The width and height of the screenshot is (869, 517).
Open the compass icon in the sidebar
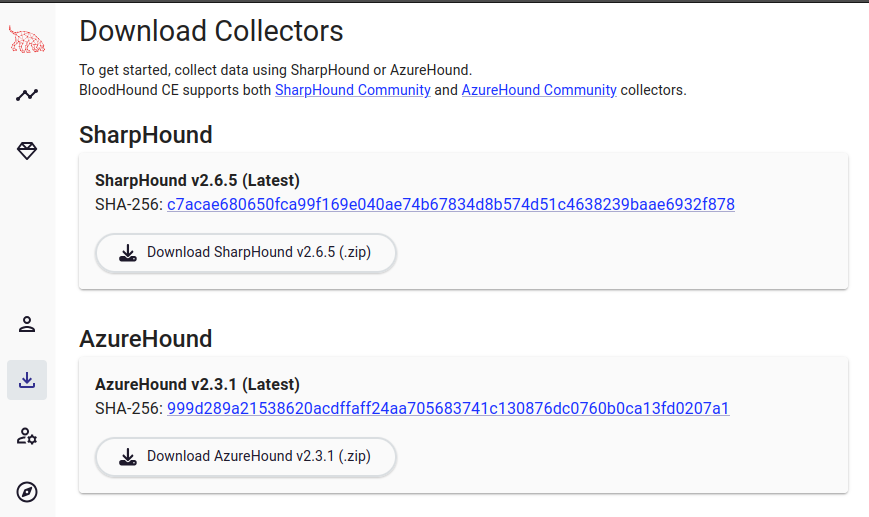pyautogui.click(x=27, y=492)
